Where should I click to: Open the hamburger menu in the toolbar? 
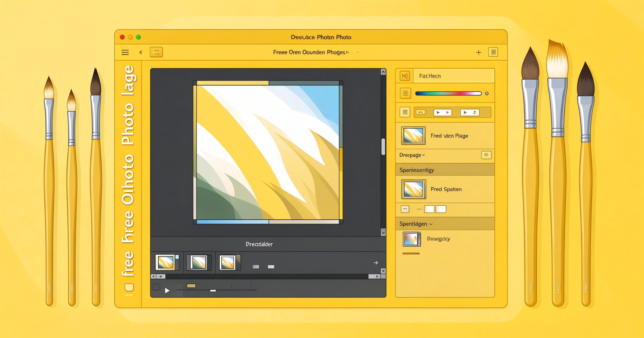[125, 52]
